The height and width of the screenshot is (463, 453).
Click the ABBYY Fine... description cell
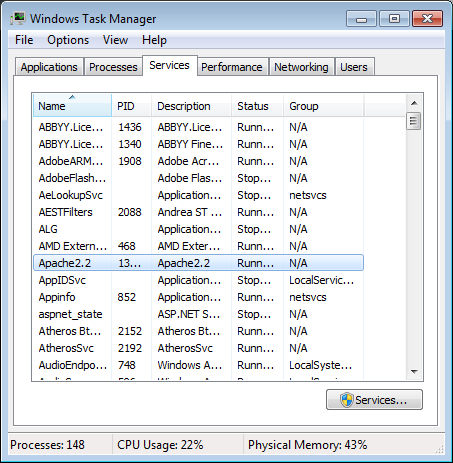(x=190, y=144)
